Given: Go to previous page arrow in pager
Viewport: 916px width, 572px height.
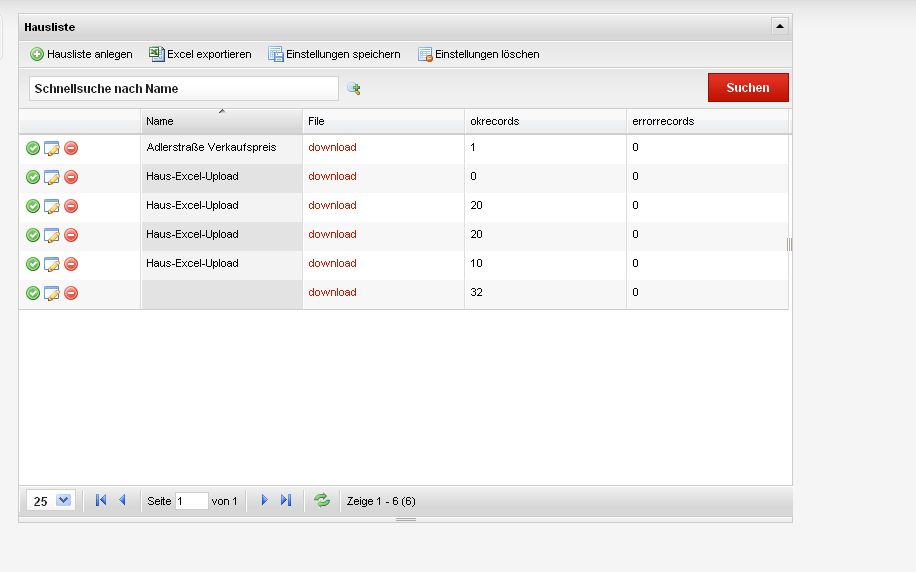Looking at the screenshot, I should coord(122,500).
